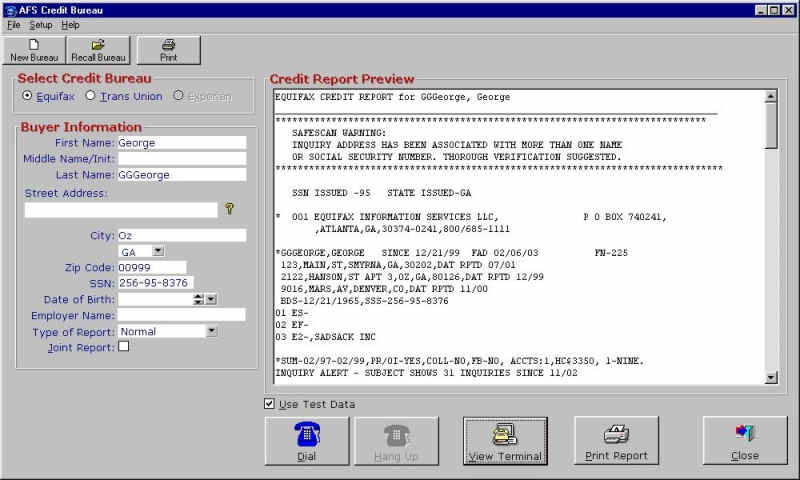Click the Street Address input box
The image size is (800, 480).
pos(121,210)
